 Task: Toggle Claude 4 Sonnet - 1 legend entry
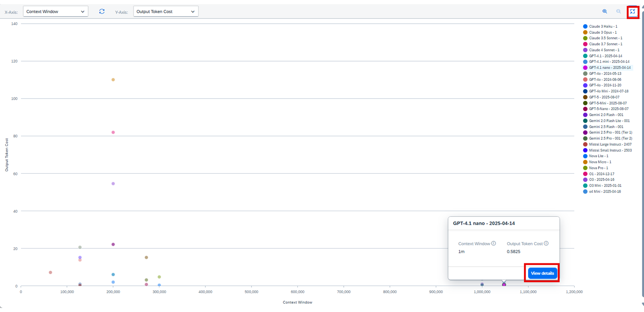point(601,50)
